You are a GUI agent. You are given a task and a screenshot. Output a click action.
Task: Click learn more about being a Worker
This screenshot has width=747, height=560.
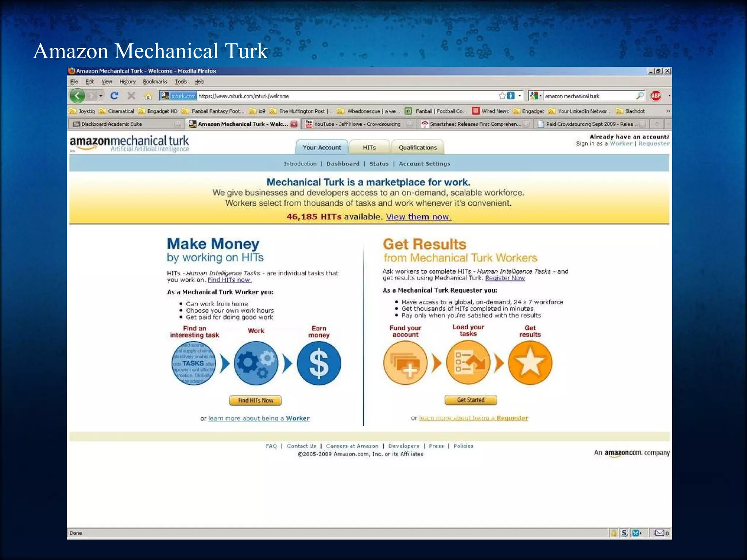259,419
